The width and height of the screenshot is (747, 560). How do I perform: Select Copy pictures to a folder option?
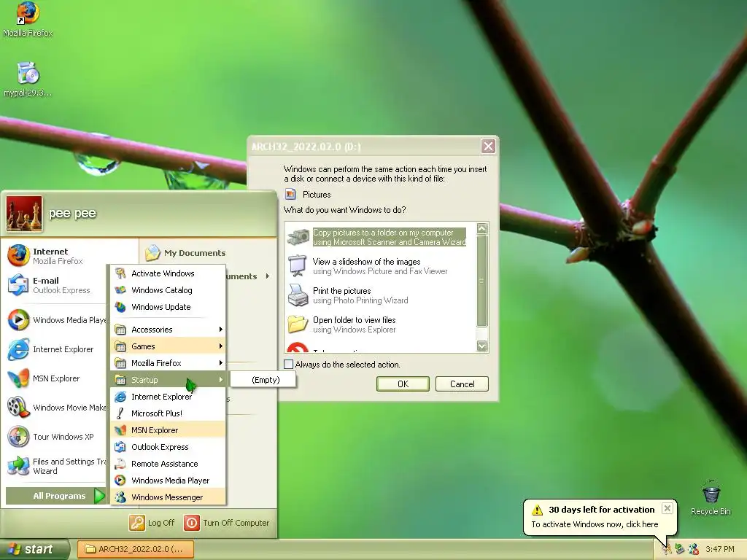point(376,237)
